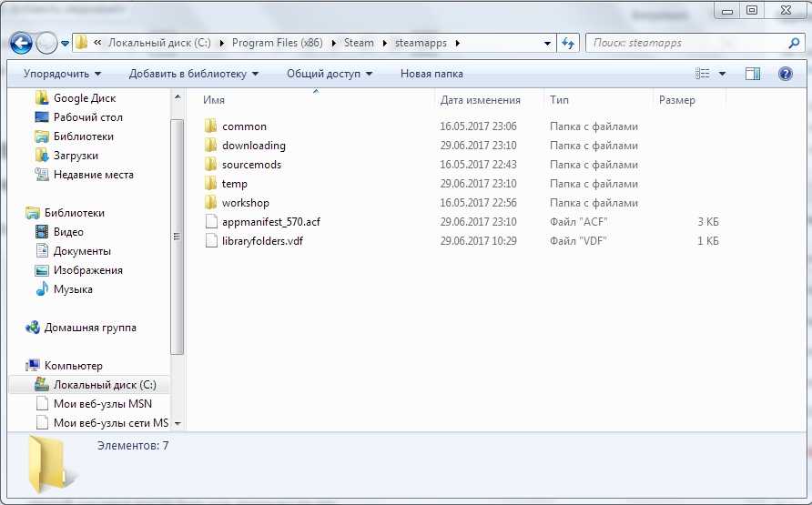Select Библиотеки tree node above Видео
The image size is (812, 505).
tap(74, 213)
